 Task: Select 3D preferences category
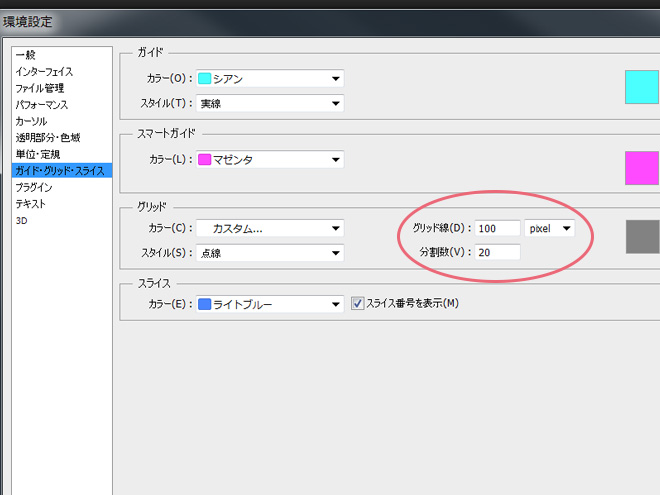tap(21, 220)
